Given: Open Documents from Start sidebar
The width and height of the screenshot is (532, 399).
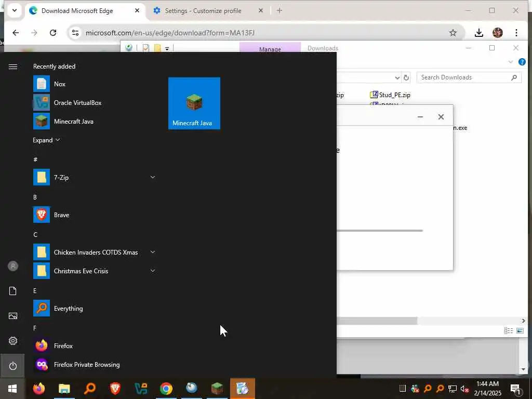Looking at the screenshot, I should click(x=12, y=291).
